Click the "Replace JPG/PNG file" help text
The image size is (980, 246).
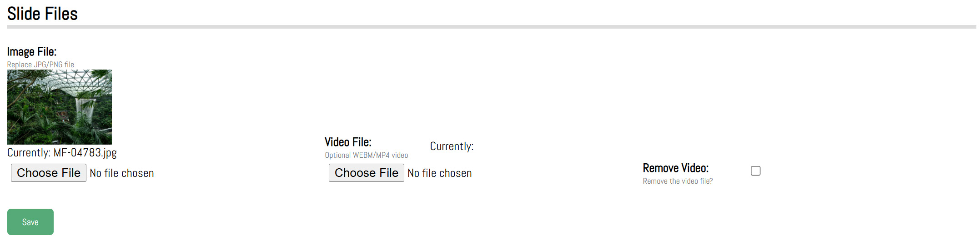40,65
